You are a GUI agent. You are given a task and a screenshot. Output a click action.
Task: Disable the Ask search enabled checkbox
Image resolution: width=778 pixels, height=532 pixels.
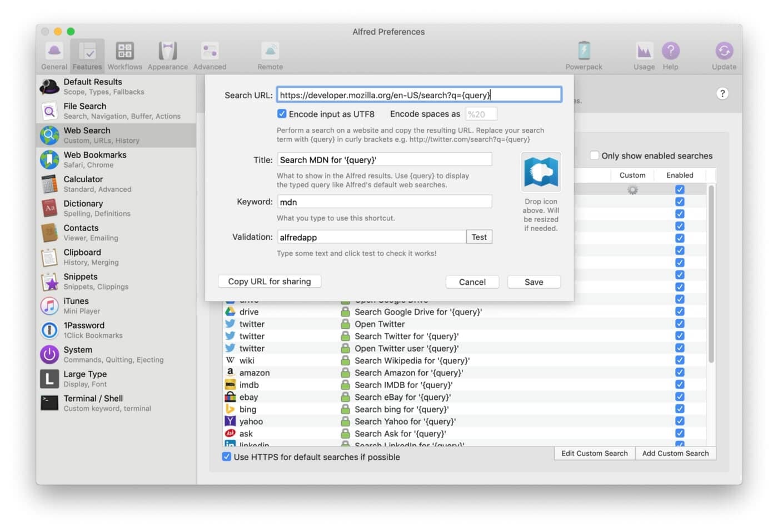(x=680, y=434)
